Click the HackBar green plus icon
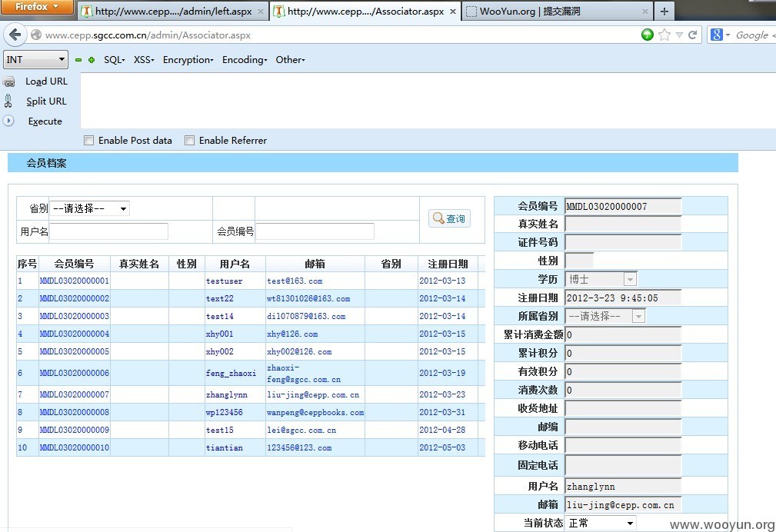Screen dimensions: 776x532 [92, 60]
